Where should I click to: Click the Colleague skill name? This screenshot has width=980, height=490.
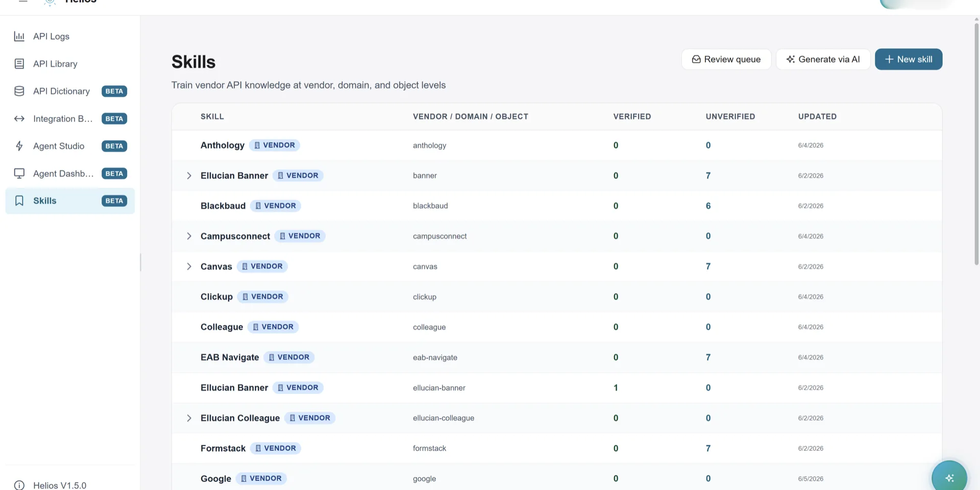click(x=222, y=327)
